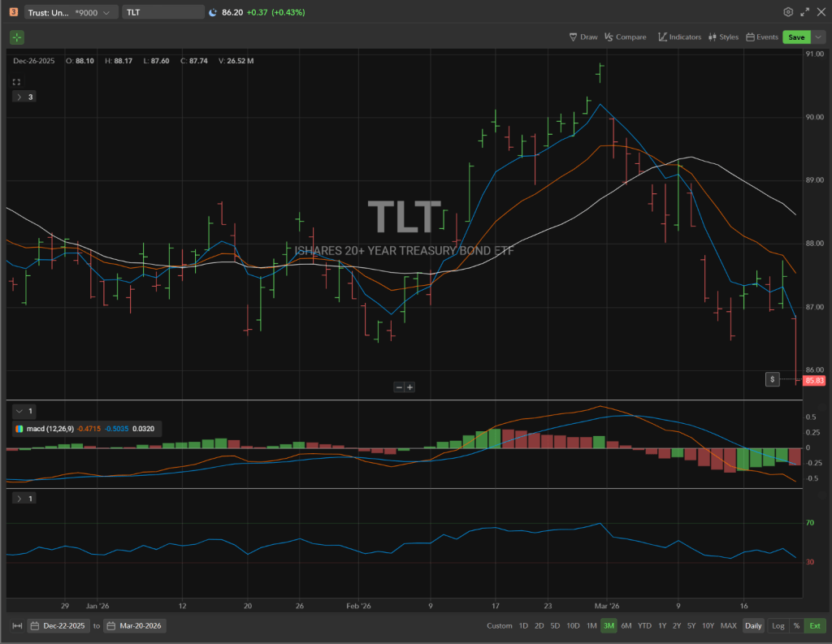Open the Events options

click(x=761, y=37)
